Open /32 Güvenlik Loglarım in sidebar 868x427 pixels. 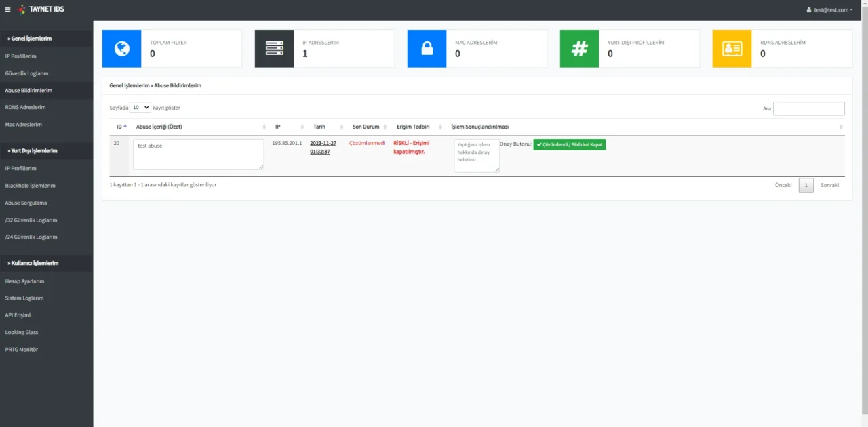(x=31, y=220)
